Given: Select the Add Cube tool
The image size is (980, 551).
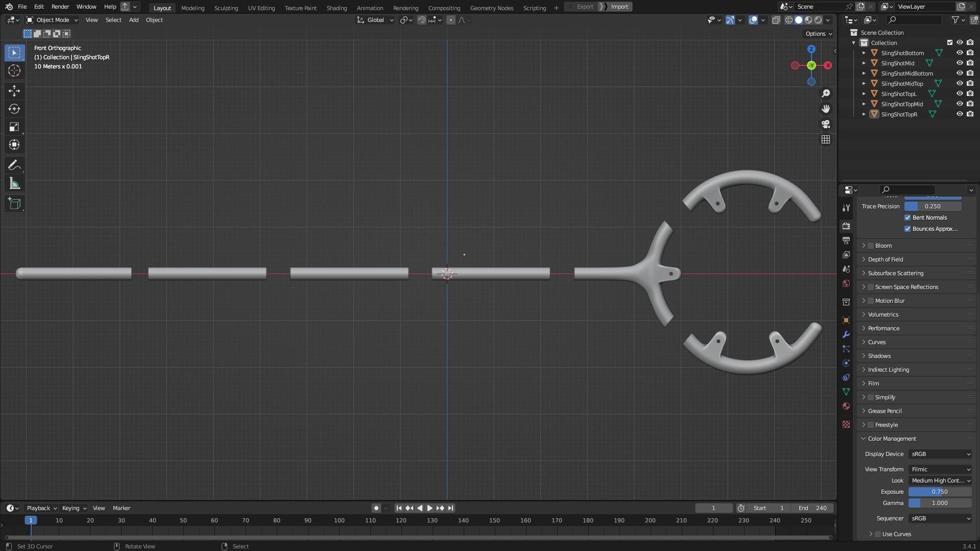Looking at the screenshot, I should tap(14, 204).
